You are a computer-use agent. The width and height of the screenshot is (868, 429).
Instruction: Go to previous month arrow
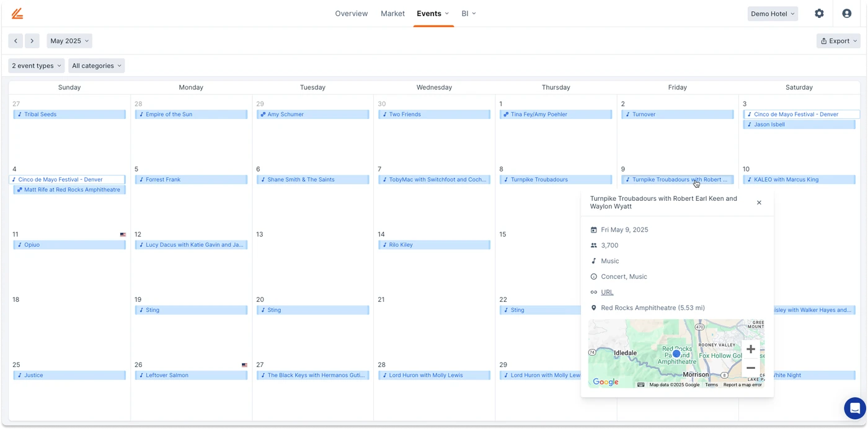15,41
